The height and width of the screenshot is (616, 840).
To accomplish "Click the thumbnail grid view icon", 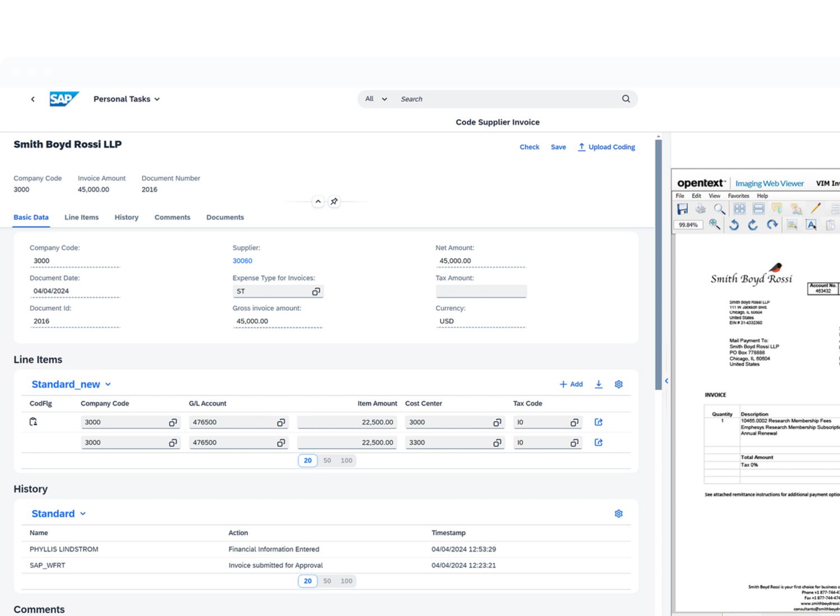I will 739,209.
